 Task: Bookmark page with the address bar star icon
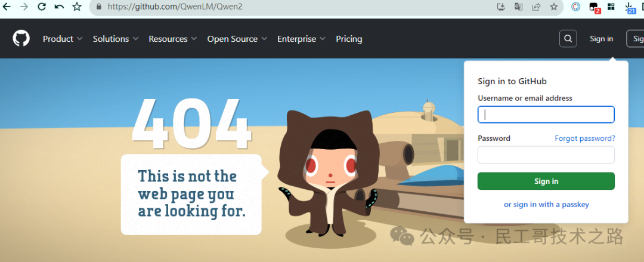[554, 7]
